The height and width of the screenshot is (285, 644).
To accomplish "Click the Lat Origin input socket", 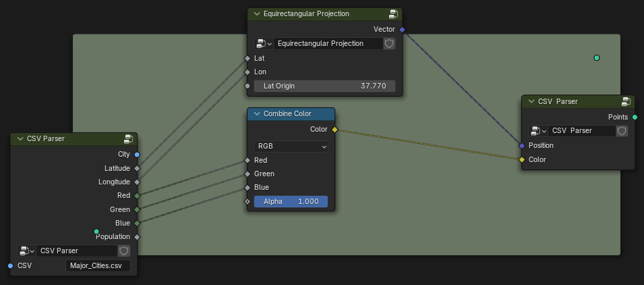I will [247, 86].
